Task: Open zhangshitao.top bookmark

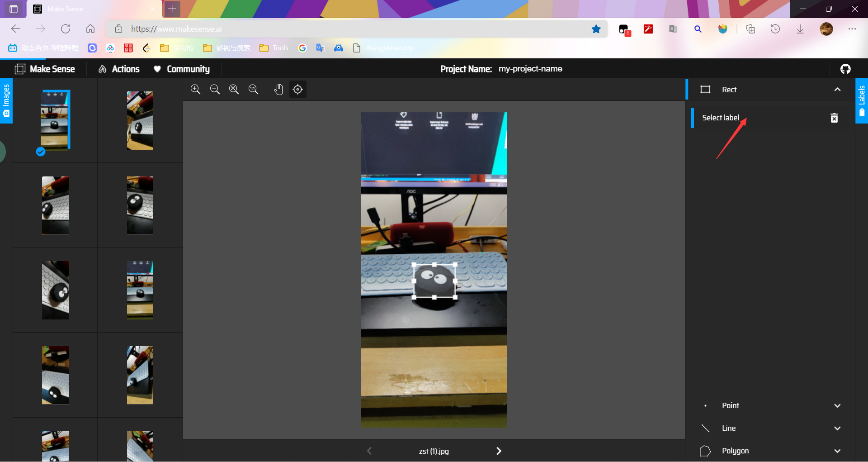Action: [383, 48]
